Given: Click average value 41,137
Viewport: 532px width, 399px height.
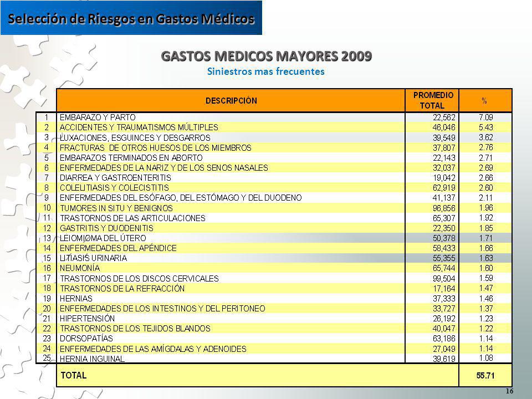Looking at the screenshot, I should [x=444, y=198].
